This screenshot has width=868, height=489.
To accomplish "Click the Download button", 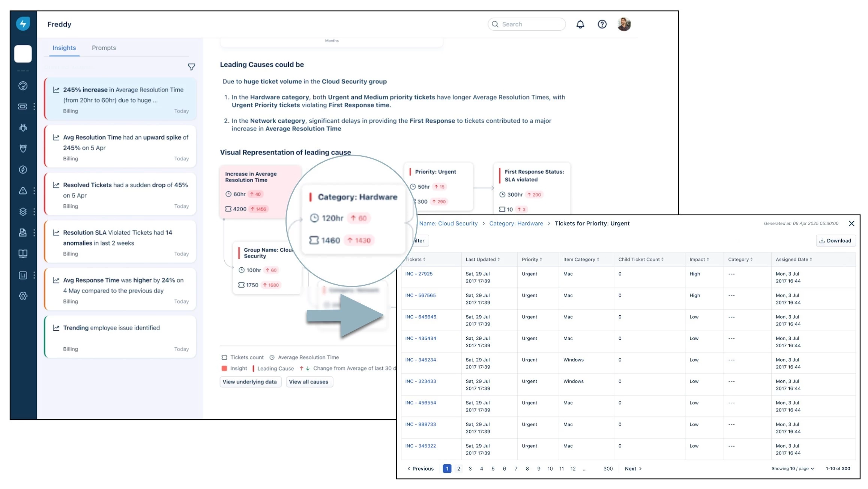I will 835,241.
